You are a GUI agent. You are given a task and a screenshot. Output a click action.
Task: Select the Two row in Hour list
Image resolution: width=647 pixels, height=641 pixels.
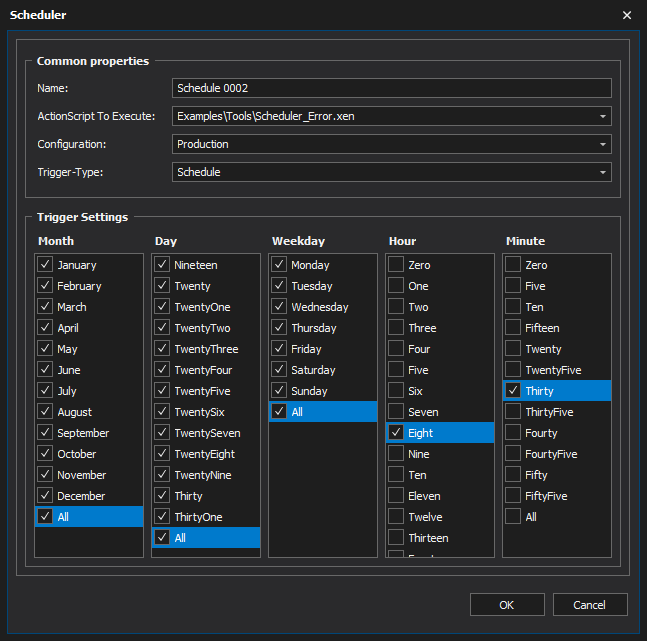440,307
